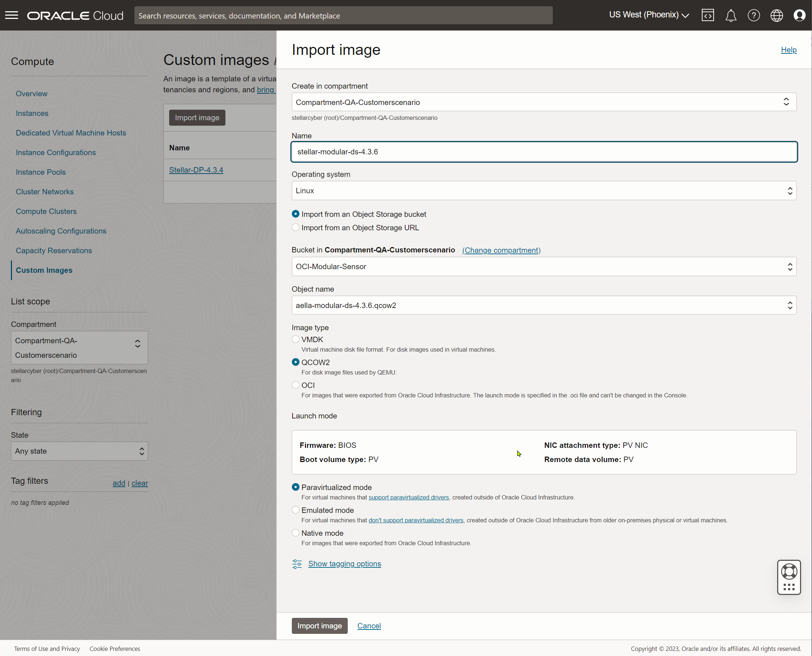Open the user profile avatar menu
This screenshot has width=812, height=656.
pyautogui.click(x=799, y=16)
